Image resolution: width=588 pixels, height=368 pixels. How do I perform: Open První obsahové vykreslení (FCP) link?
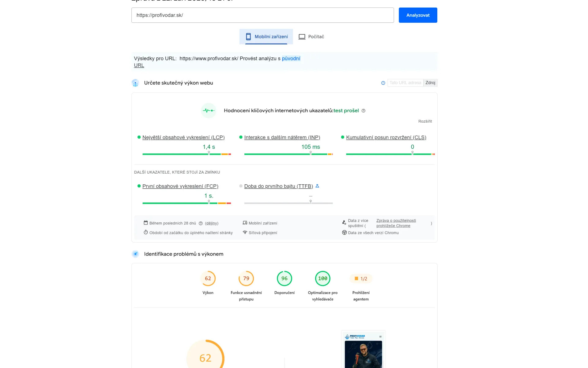(180, 186)
